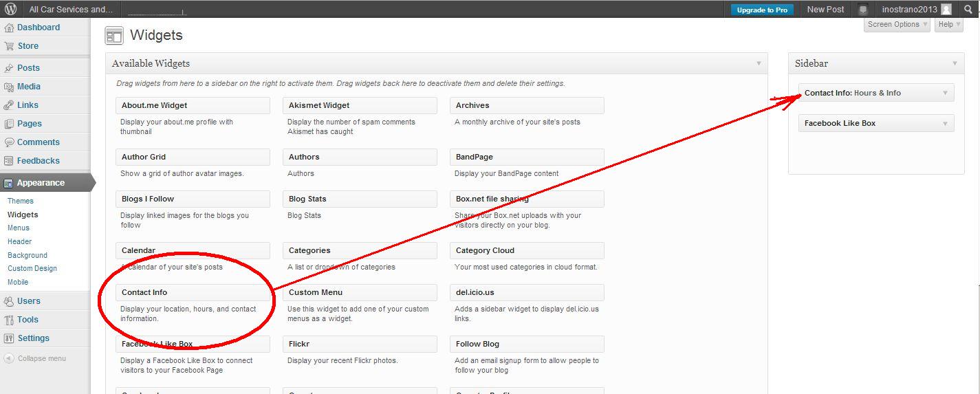This screenshot has width=980, height=394.
Task: Click New Post in admin bar
Action: [825, 10]
